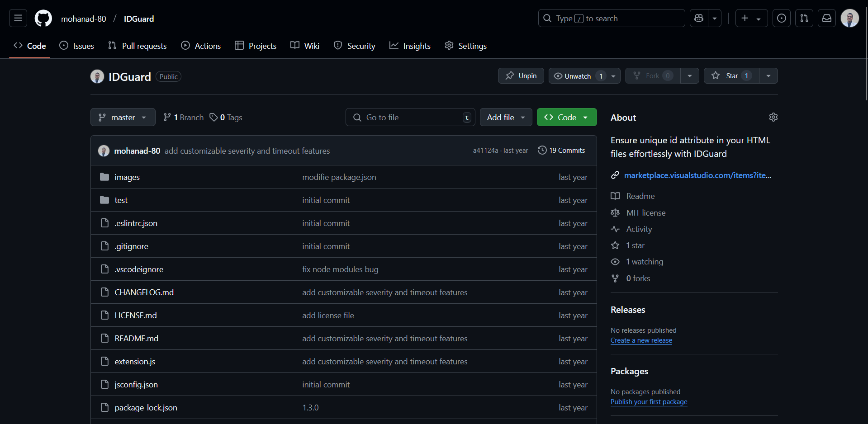Click the Copilot icon in the header

pyautogui.click(x=698, y=18)
